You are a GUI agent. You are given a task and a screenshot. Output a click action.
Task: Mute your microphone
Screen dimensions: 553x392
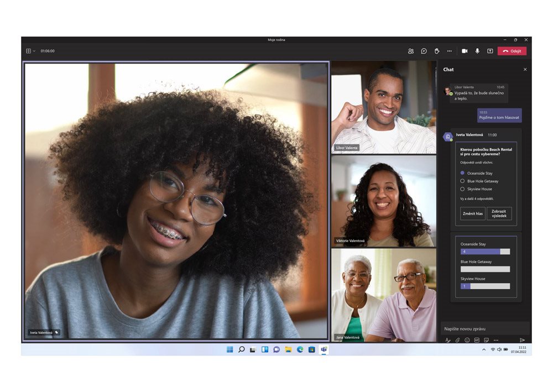(x=478, y=51)
